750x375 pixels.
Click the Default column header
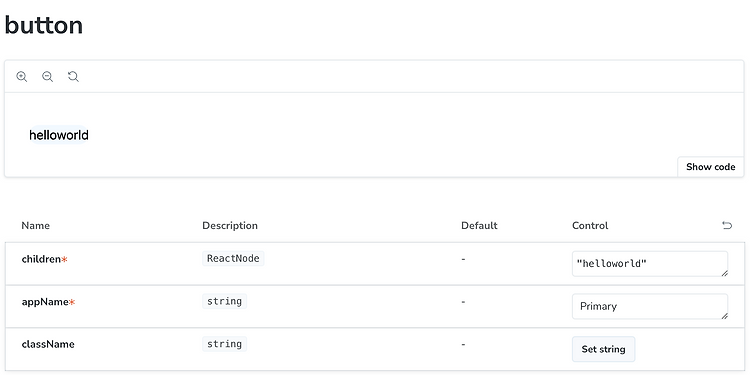coord(479,225)
